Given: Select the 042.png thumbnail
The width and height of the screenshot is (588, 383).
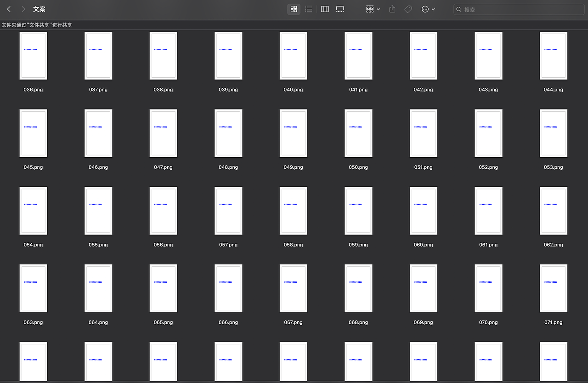Looking at the screenshot, I should [423, 56].
